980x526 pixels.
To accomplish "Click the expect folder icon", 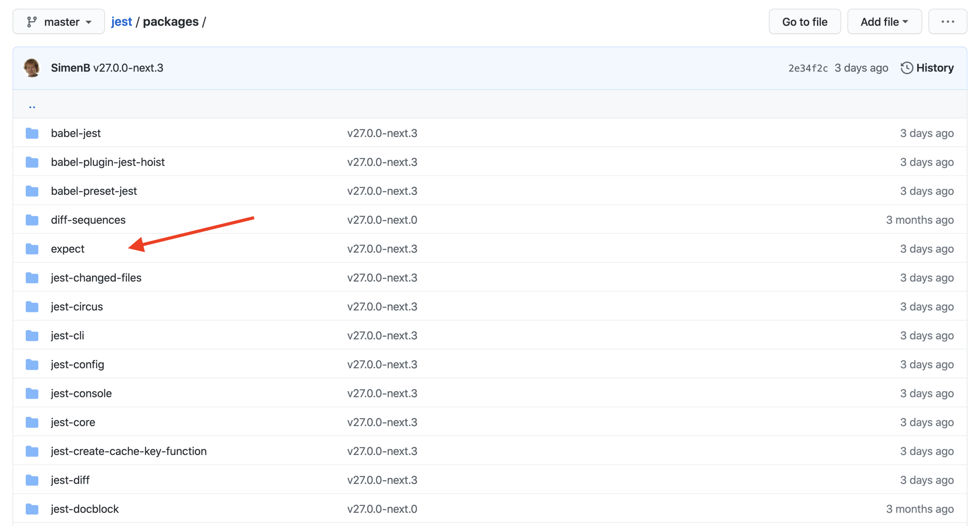I will [32, 249].
